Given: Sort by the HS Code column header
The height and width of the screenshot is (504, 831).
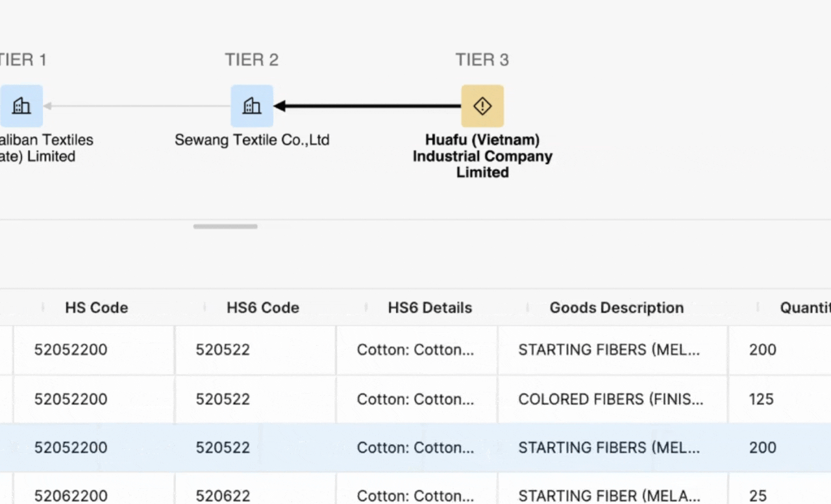Looking at the screenshot, I should (96, 307).
